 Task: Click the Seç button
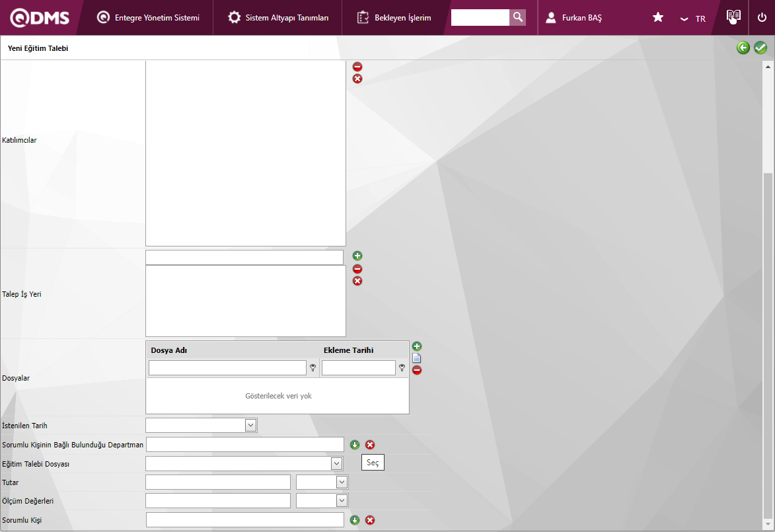click(x=373, y=463)
